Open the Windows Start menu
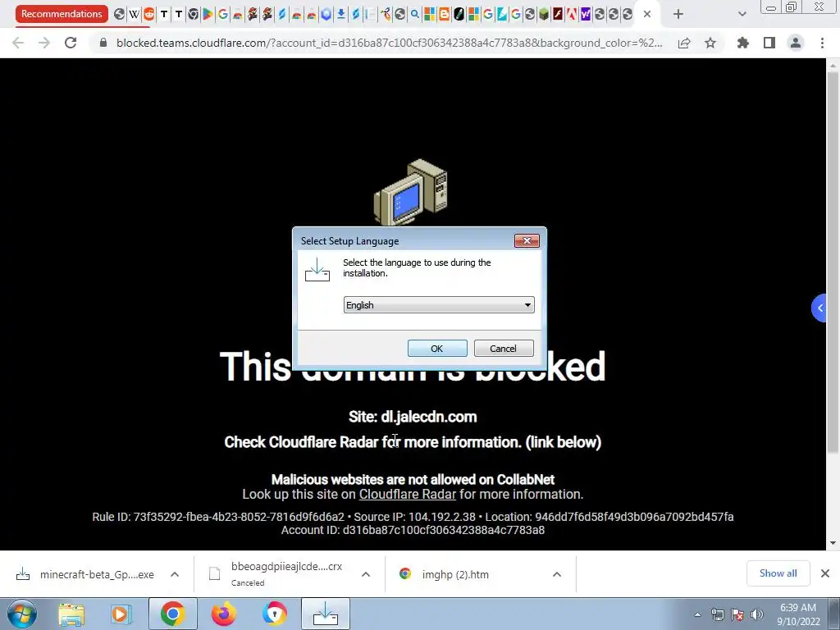Image resolution: width=840 pixels, height=630 pixels. 21,614
